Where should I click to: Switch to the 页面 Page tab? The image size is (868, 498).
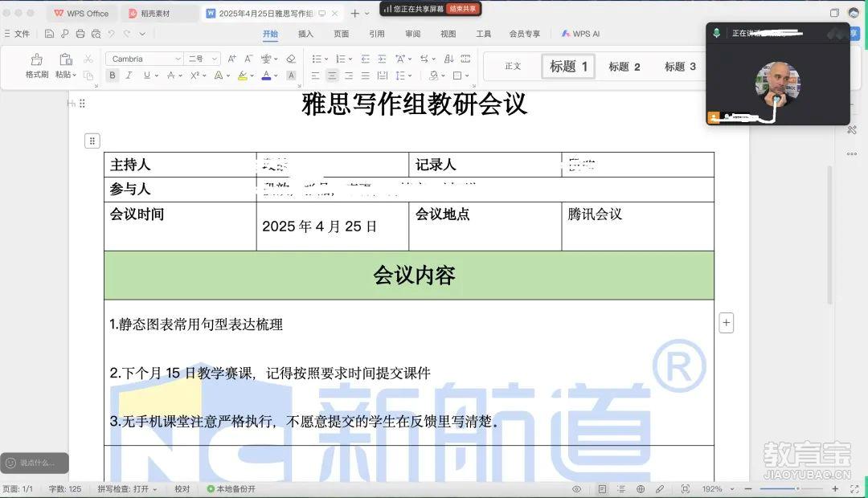click(x=341, y=34)
